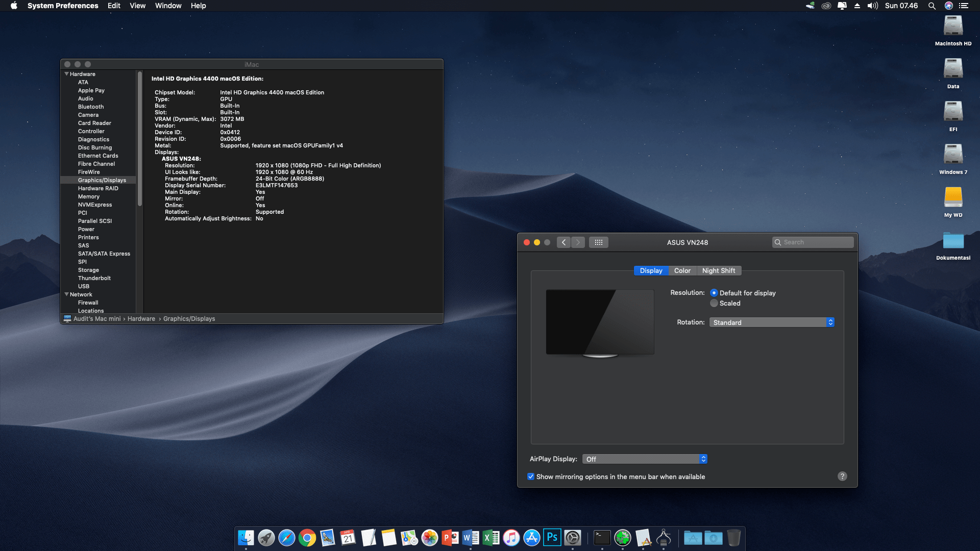Open Notification Center list icon
The height and width of the screenshot is (551, 980).
coord(964,6)
